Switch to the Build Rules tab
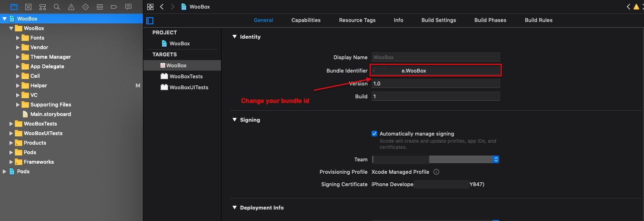Image resolution: width=644 pixels, height=221 pixels. point(539,20)
